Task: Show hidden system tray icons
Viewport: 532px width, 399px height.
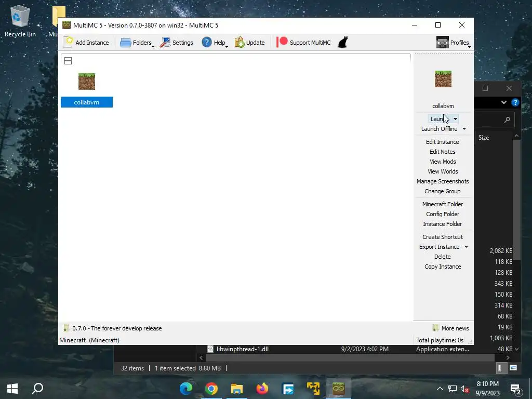Action: 440,389
